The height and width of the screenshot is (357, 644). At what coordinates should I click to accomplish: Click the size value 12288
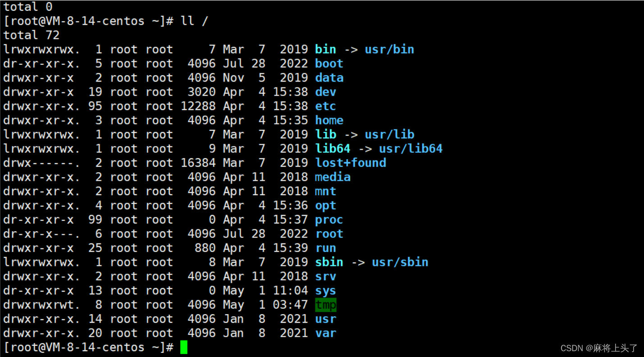coord(198,106)
